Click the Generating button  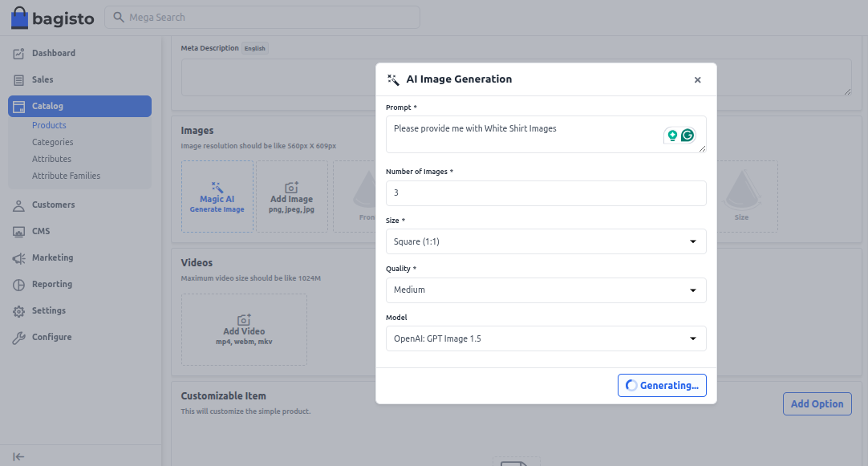point(662,386)
